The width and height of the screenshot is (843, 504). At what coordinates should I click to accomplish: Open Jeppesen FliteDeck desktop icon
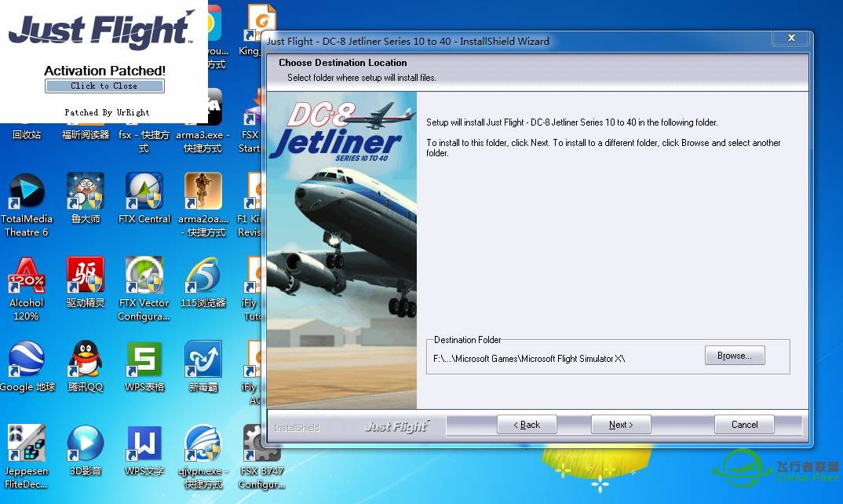(x=26, y=457)
